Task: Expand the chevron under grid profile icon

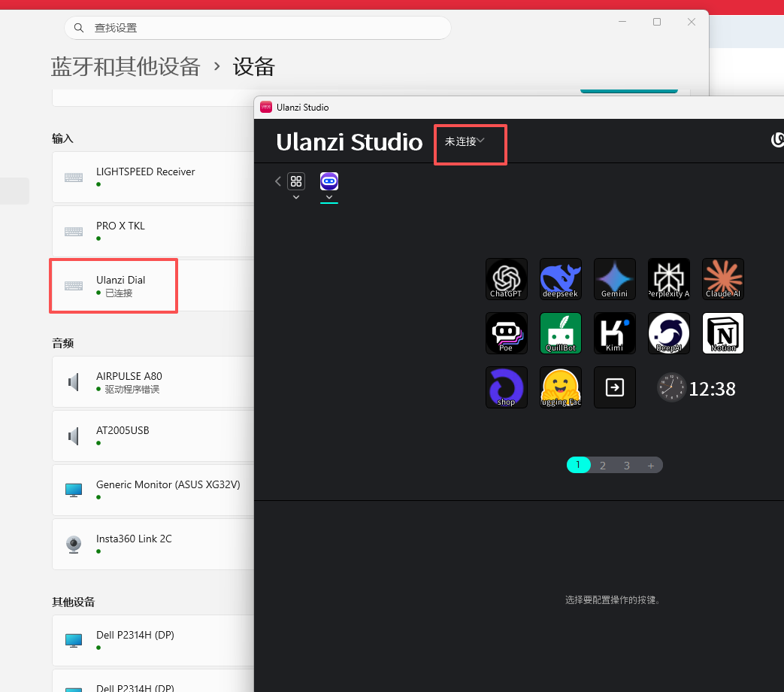Action: click(x=296, y=197)
